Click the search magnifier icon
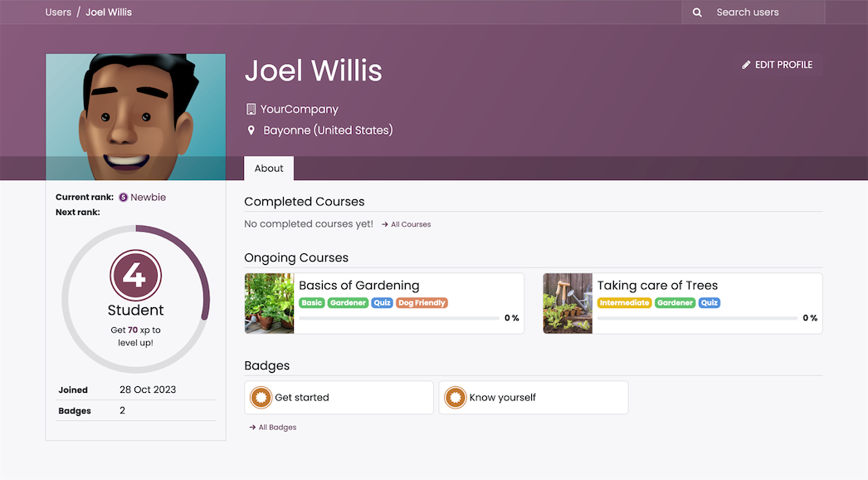868x480 pixels. coord(696,12)
